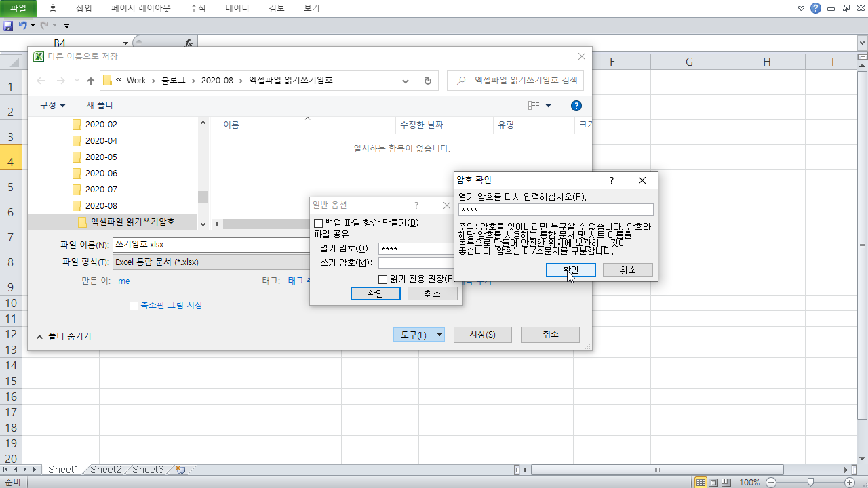Click the zoom slider handle in status bar
The image size is (868, 488).
point(810,483)
